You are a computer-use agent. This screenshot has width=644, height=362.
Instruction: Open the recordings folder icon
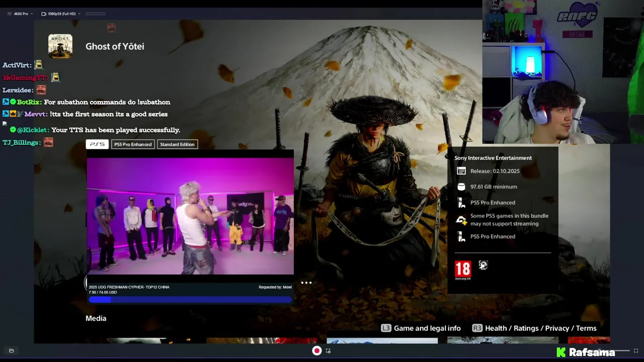coord(11,351)
